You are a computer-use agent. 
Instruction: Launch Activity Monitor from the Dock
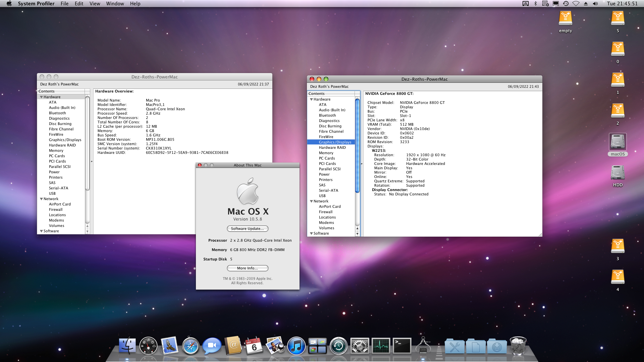pyautogui.click(x=381, y=346)
